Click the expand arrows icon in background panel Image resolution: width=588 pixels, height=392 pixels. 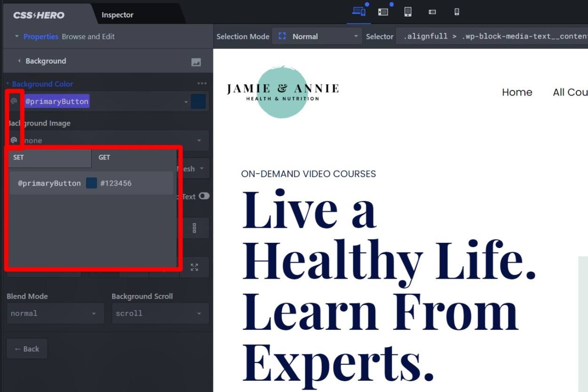[194, 267]
